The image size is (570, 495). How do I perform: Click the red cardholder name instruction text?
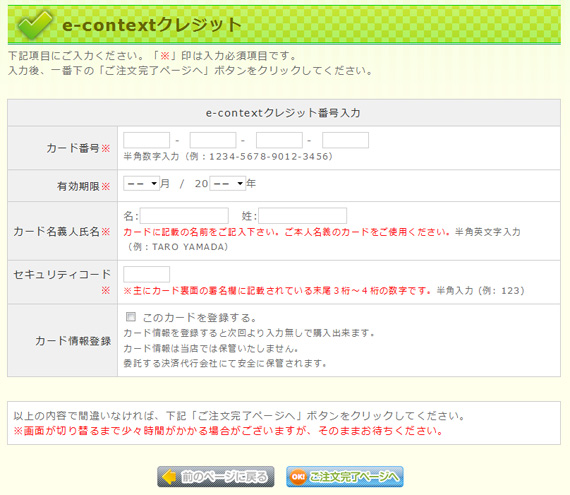click(x=288, y=232)
